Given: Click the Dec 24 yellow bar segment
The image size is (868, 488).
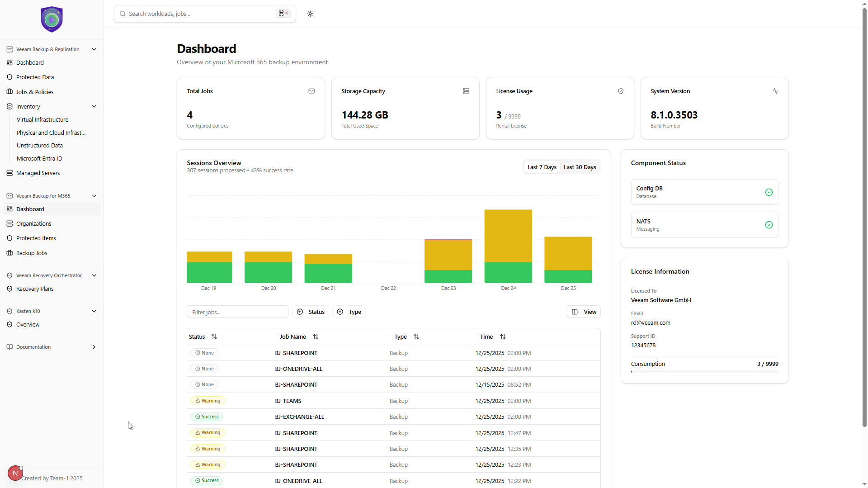Looking at the screenshot, I should pos(508,235).
